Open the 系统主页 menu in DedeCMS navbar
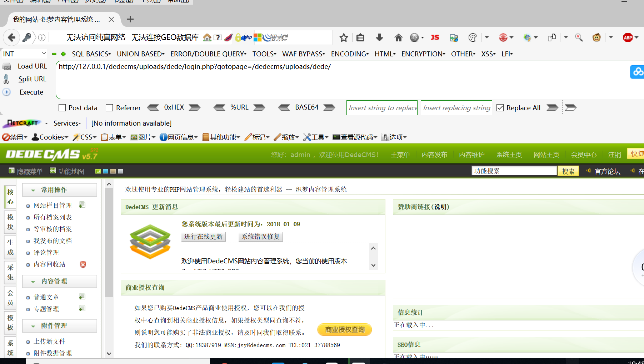This screenshot has width=644, height=364. click(x=509, y=155)
